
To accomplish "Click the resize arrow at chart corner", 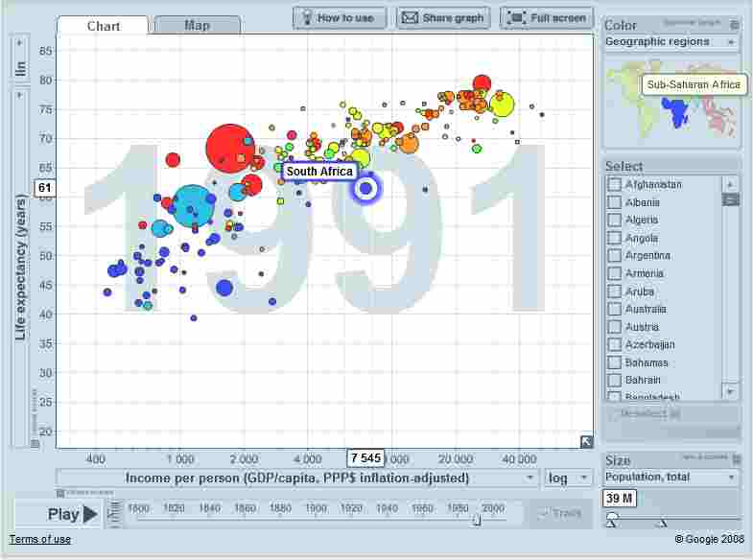I will pyautogui.click(x=586, y=441).
